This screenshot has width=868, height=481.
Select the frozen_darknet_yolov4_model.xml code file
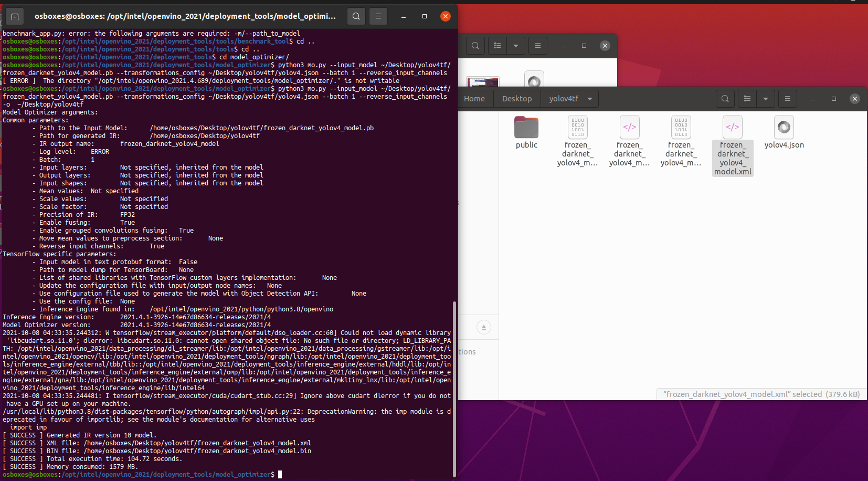coord(732,127)
